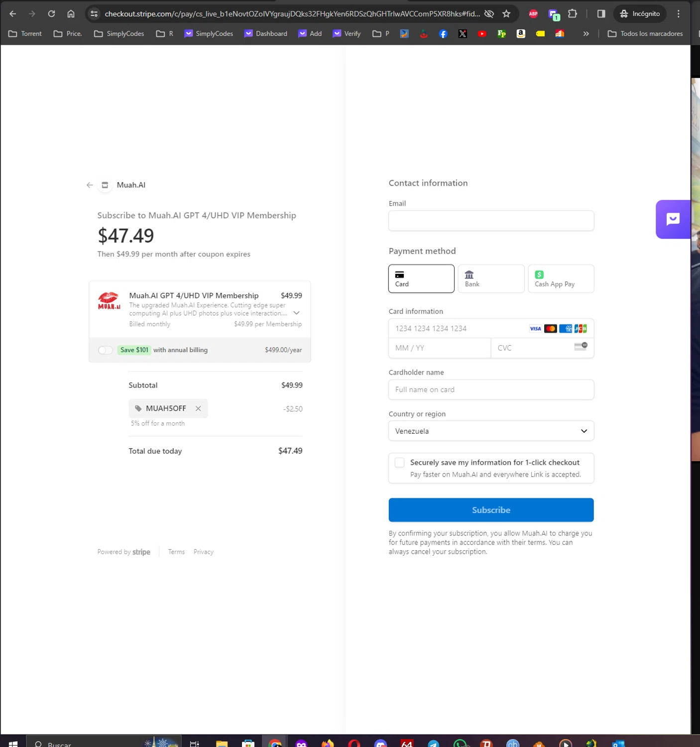Open the Incógnito profile indicator
Screen dimensions: 700x747
(x=640, y=14)
